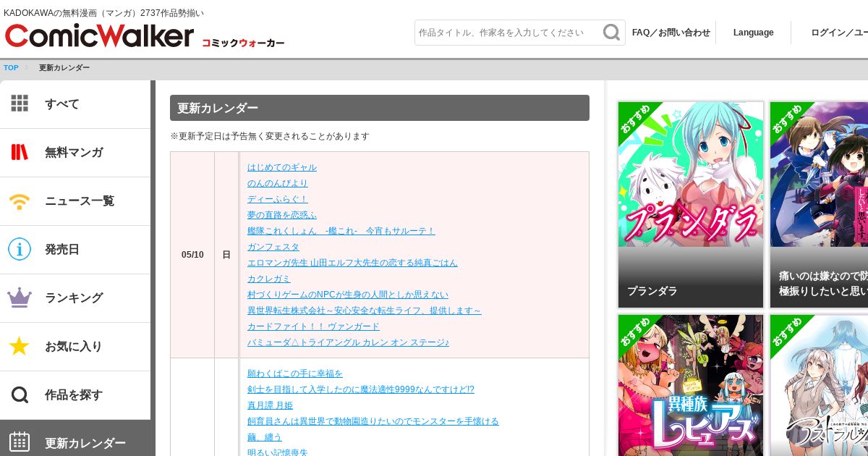868x456 pixels.
Task: Click the 更新カレンダー breadcrumb text
Action: [x=64, y=68]
